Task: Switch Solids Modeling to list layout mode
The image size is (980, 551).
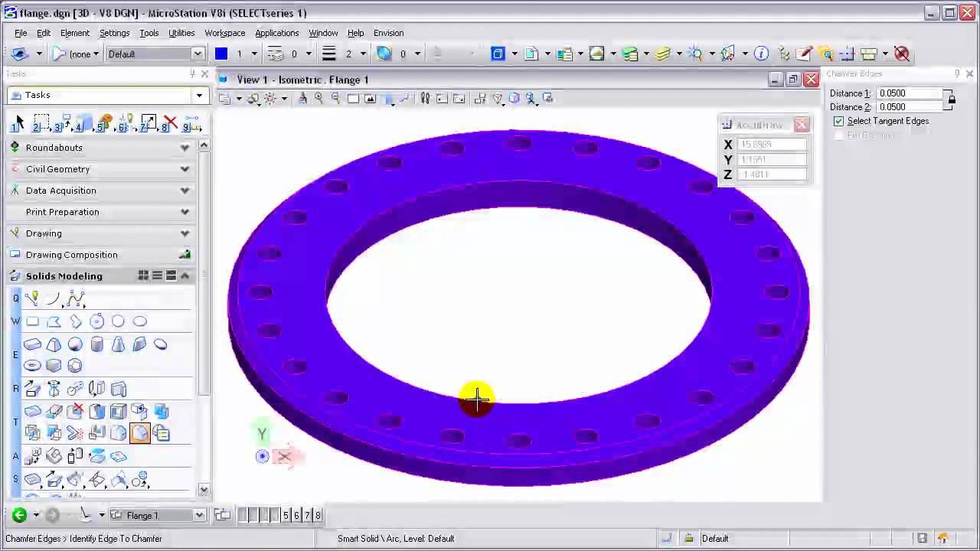Action: [x=157, y=275]
